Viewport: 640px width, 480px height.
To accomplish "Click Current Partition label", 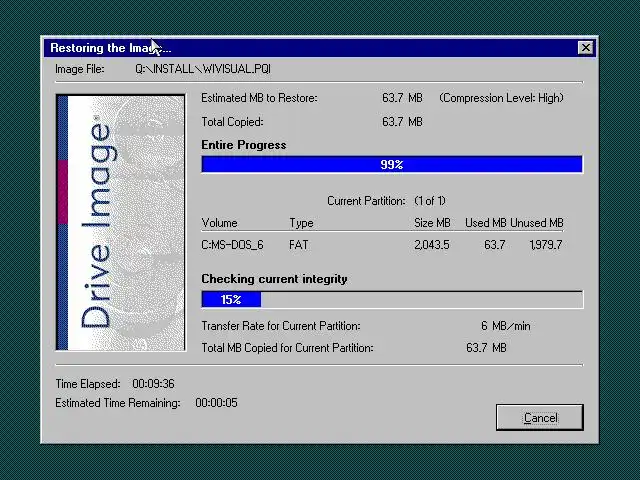I will click(367, 201).
